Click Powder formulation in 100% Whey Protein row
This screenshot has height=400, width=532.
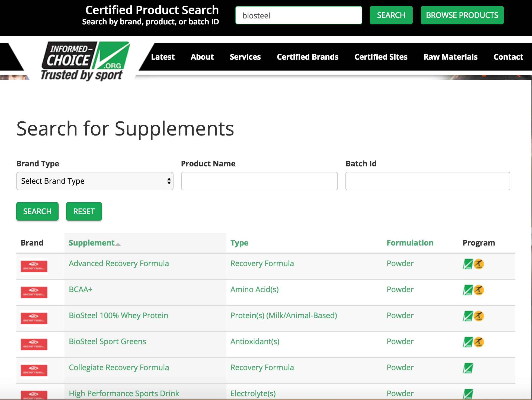400,315
